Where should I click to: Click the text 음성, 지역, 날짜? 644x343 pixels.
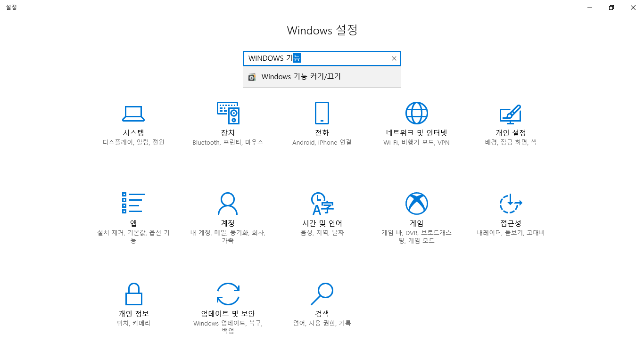322,233
